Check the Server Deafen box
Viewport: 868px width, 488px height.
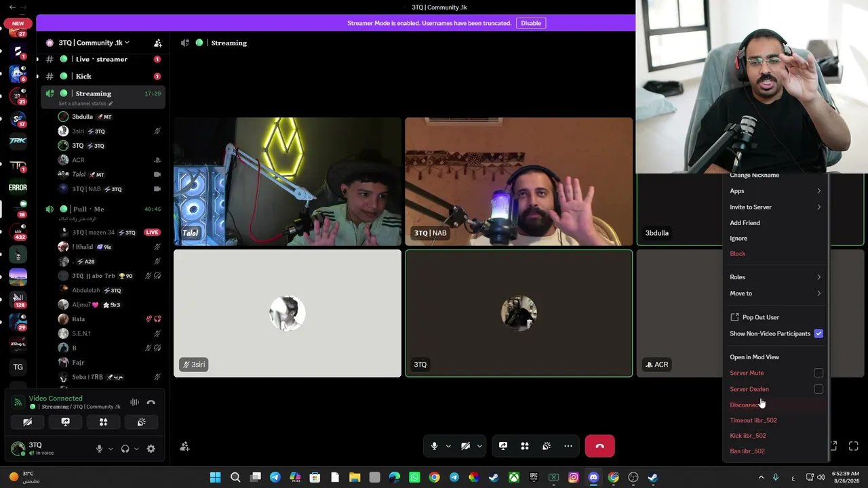pos(818,389)
